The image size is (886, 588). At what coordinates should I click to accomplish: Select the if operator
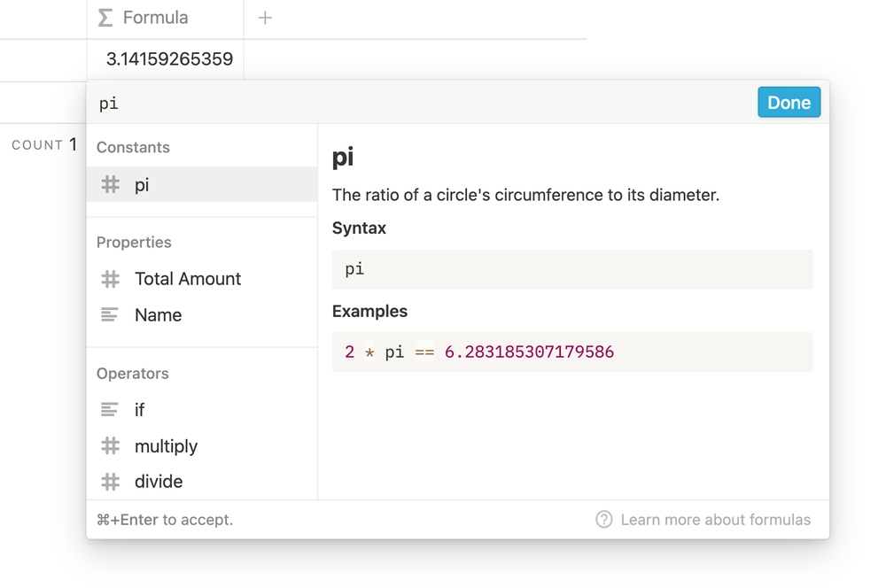click(140, 410)
